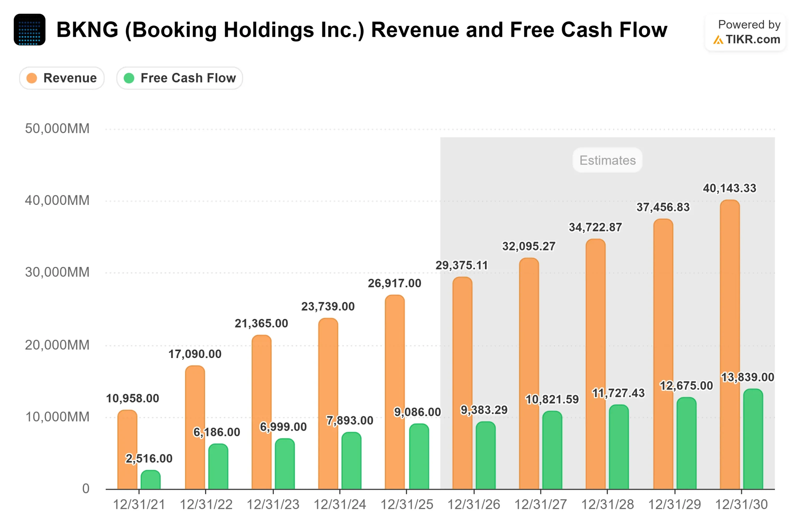Click the 12/31/25 free cash flow bar
Viewport: 799px width, 532px height.
[x=419, y=456]
